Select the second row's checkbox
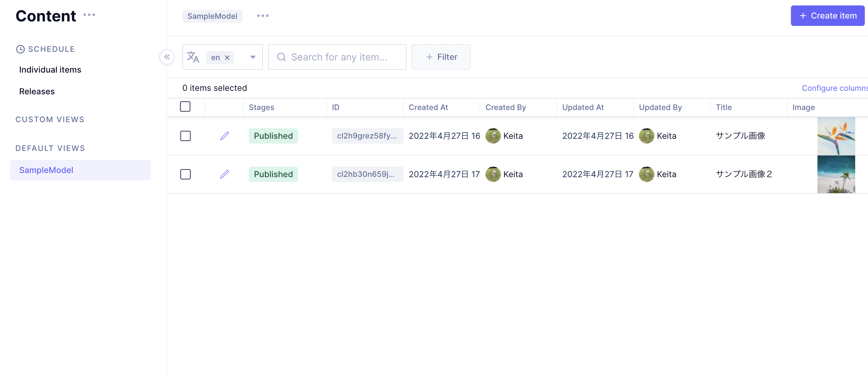Viewport: 868px width, 378px height. 185,174
